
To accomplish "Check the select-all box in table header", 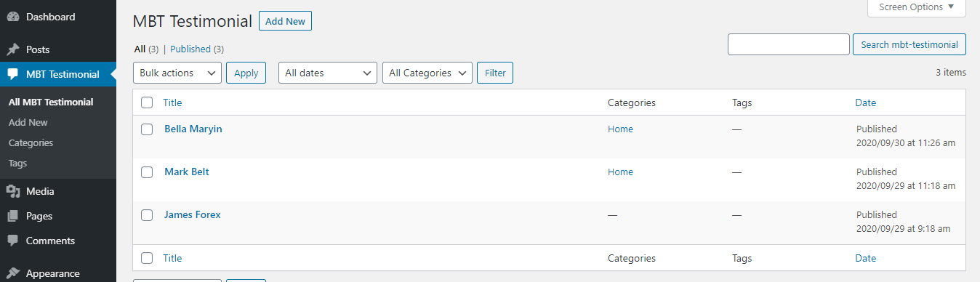I will [147, 102].
